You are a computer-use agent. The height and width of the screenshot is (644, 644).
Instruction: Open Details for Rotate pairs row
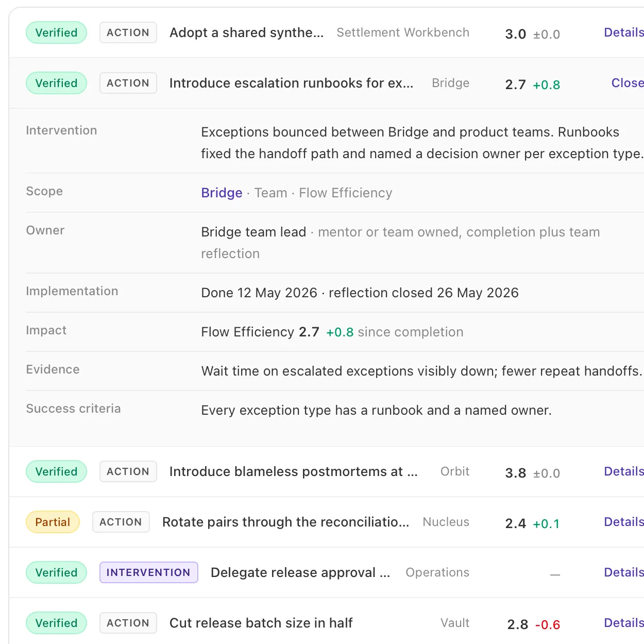tap(624, 522)
